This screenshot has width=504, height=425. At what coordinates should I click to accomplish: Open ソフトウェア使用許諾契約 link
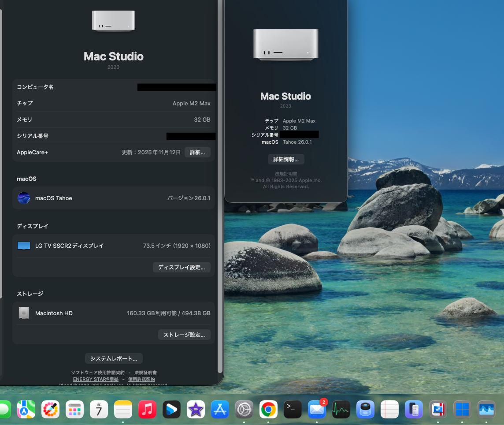click(x=98, y=373)
